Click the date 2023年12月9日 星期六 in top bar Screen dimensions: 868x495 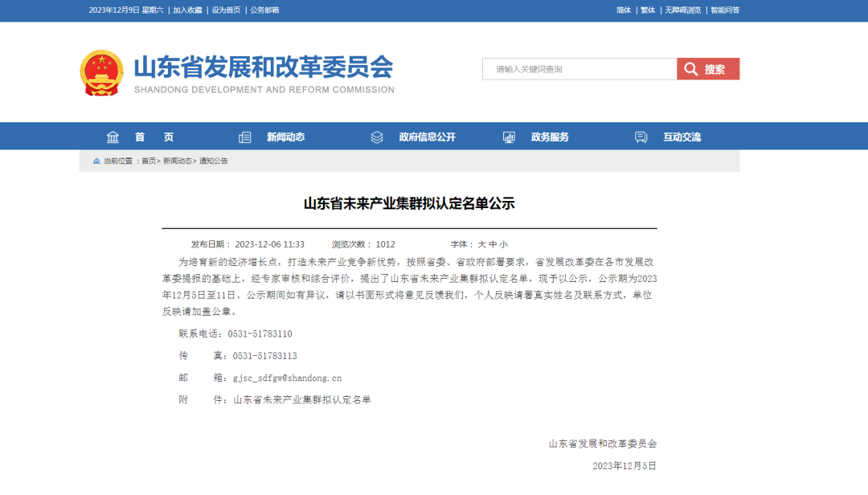tap(126, 10)
